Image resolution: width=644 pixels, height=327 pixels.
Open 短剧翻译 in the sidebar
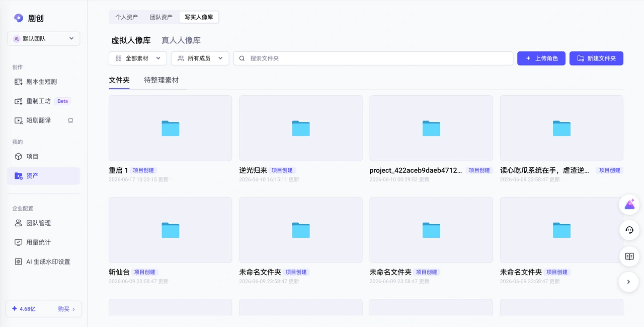(43, 120)
